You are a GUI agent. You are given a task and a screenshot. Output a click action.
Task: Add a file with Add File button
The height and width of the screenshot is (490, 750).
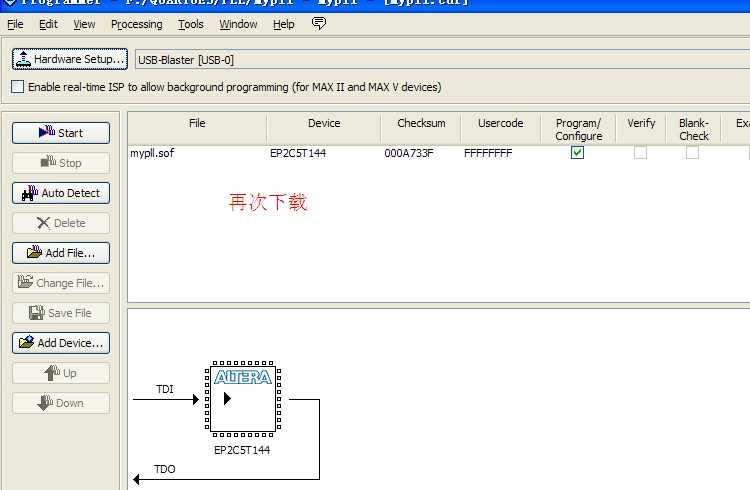tap(61, 253)
